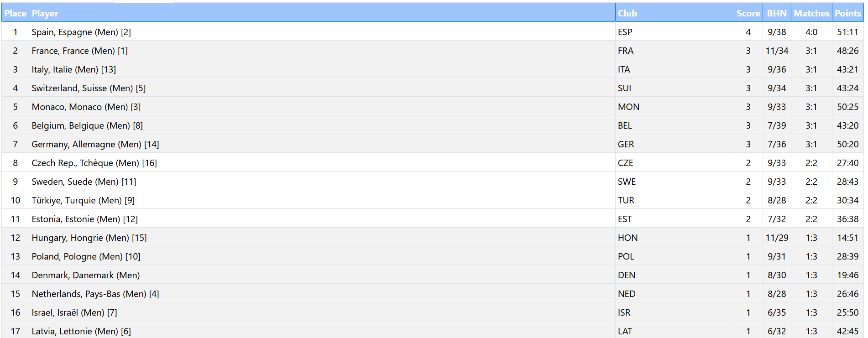The height and width of the screenshot is (338, 868).
Task: Click the Points column header
Action: (847, 13)
